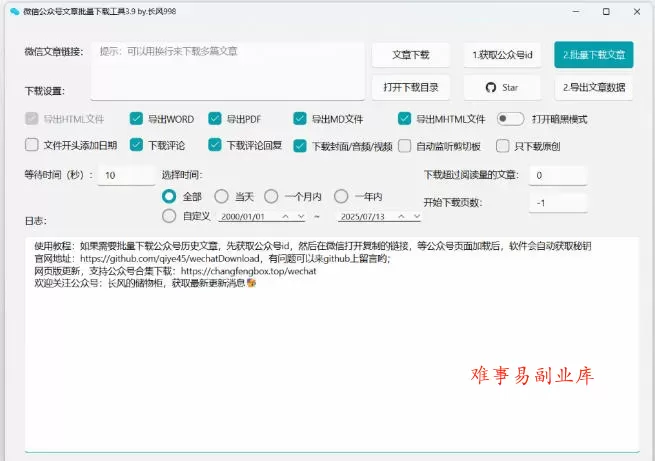Select the 当天 radio button
The height and width of the screenshot is (461, 655).
(x=221, y=196)
